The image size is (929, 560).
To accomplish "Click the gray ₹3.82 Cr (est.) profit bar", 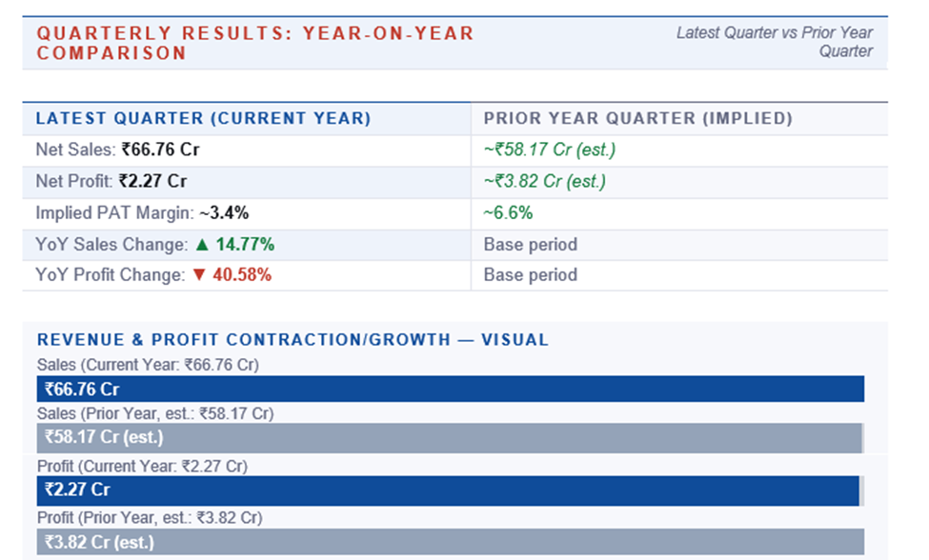I will 450,542.
